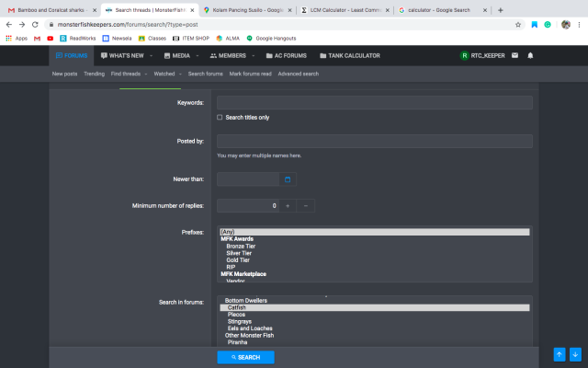The image size is (588, 368).
Task: Click the scroll-to-bottom arrow button
Action: tap(575, 354)
